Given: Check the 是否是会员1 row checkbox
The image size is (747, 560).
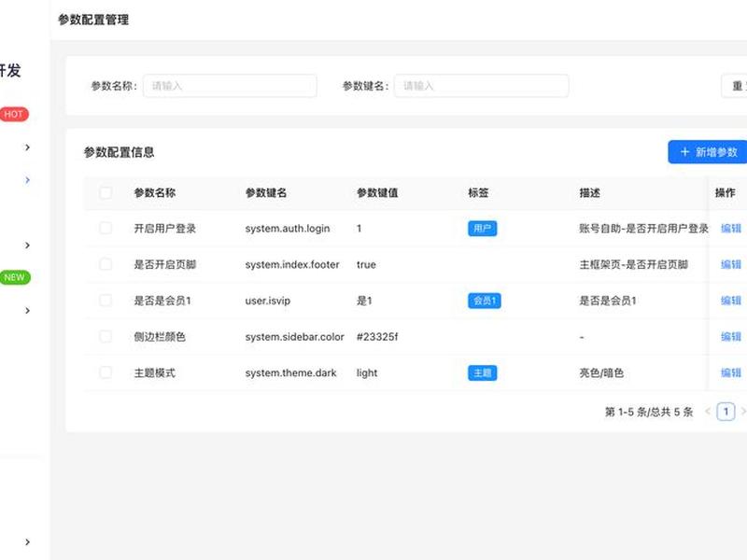Looking at the screenshot, I should [x=106, y=301].
